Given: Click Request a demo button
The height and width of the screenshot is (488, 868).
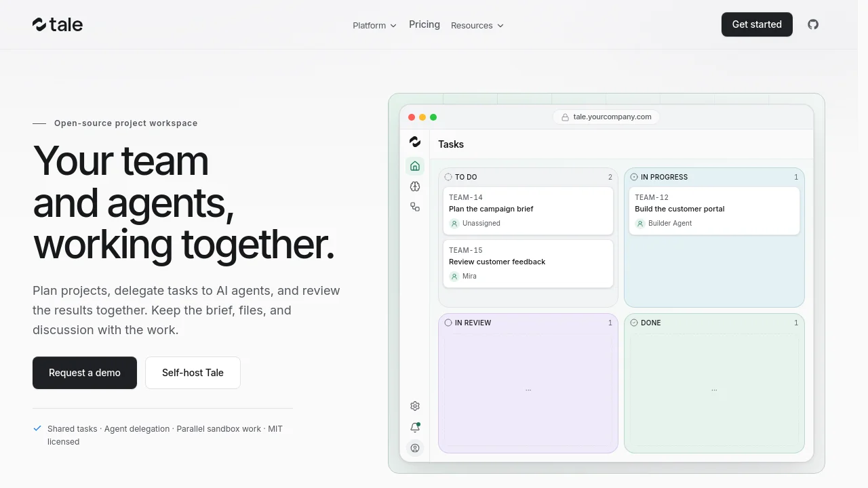Looking at the screenshot, I should click(x=85, y=373).
